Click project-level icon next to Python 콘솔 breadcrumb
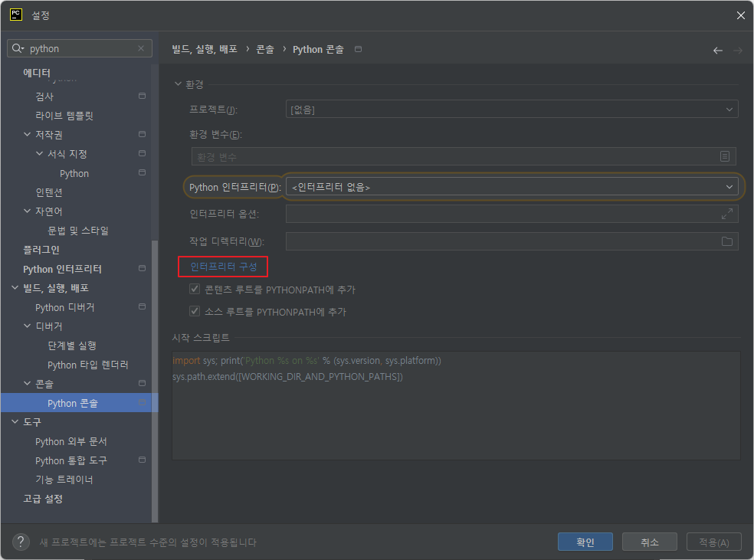This screenshot has height=560, width=754. pyautogui.click(x=359, y=49)
